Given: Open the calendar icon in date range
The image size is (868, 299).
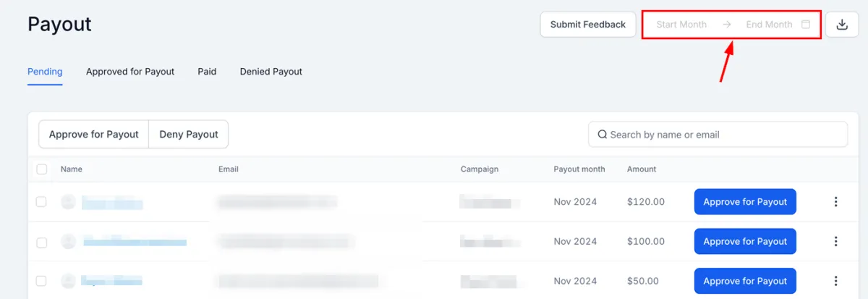Looking at the screenshot, I should tap(806, 25).
